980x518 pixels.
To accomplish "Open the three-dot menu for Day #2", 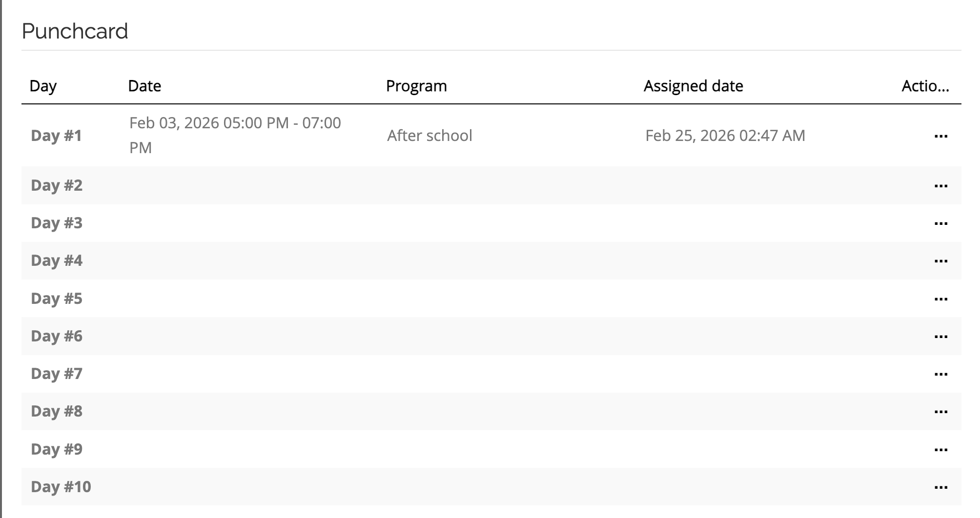I will [940, 186].
